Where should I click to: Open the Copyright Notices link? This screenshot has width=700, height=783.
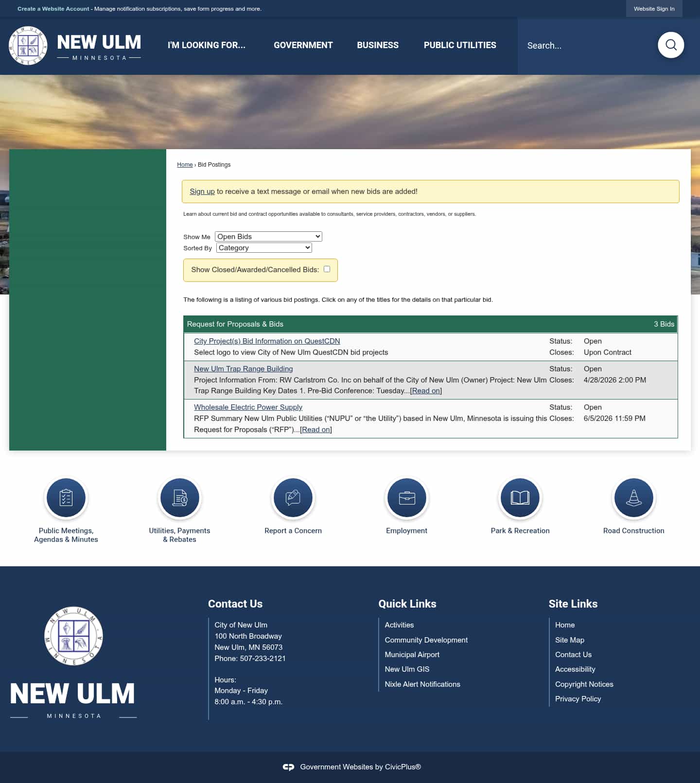tap(584, 684)
